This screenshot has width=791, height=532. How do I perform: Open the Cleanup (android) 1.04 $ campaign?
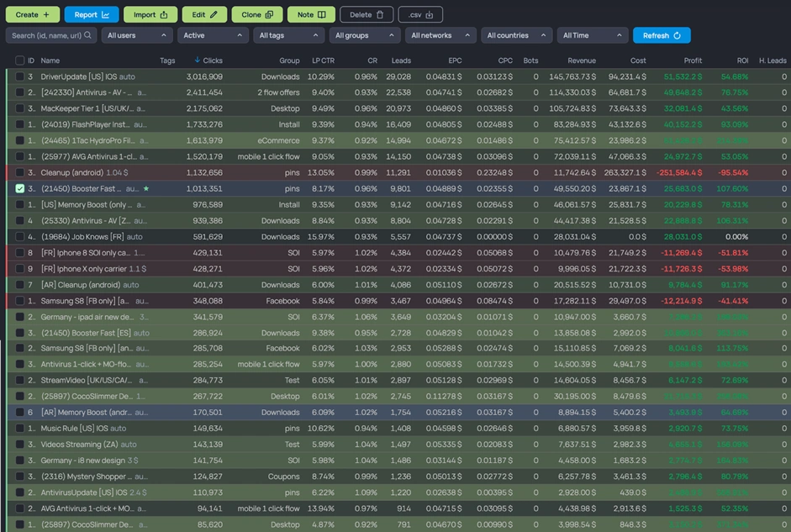tap(71, 173)
